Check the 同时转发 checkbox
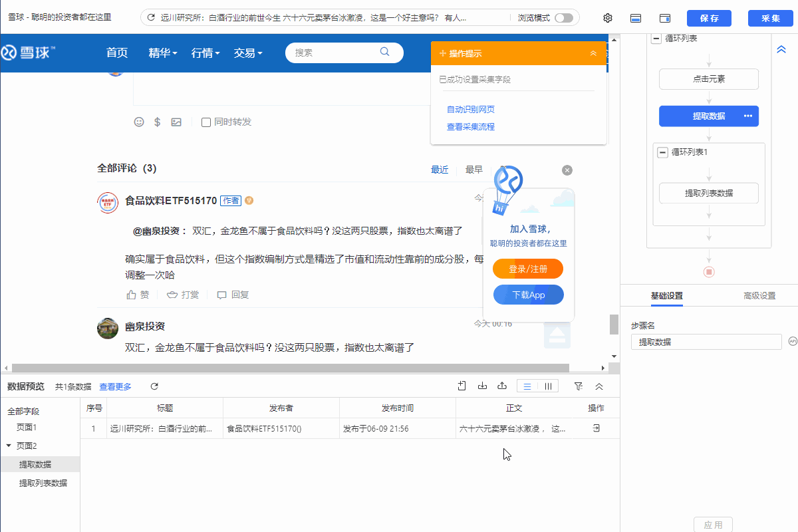The image size is (798, 532). [206, 122]
